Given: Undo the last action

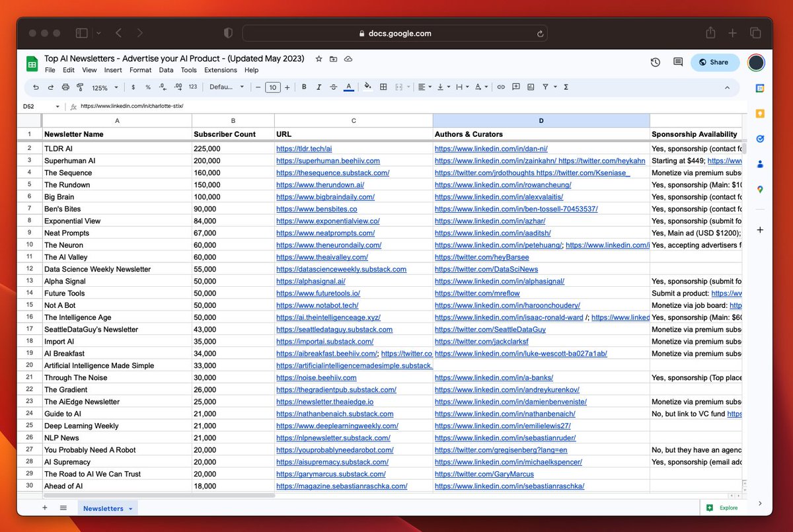Looking at the screenshot, I should coord(36,87).
